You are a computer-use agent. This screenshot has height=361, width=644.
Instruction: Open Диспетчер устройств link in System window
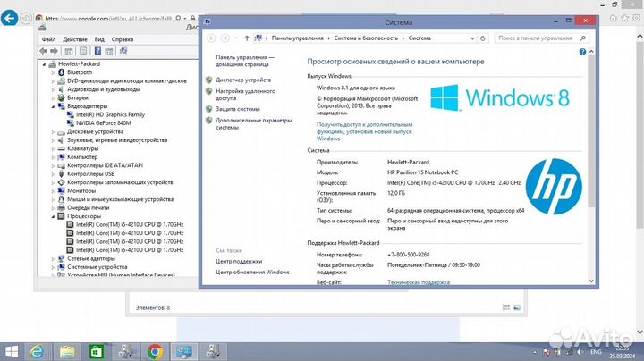pyautogui.click(x=243, y=80)
